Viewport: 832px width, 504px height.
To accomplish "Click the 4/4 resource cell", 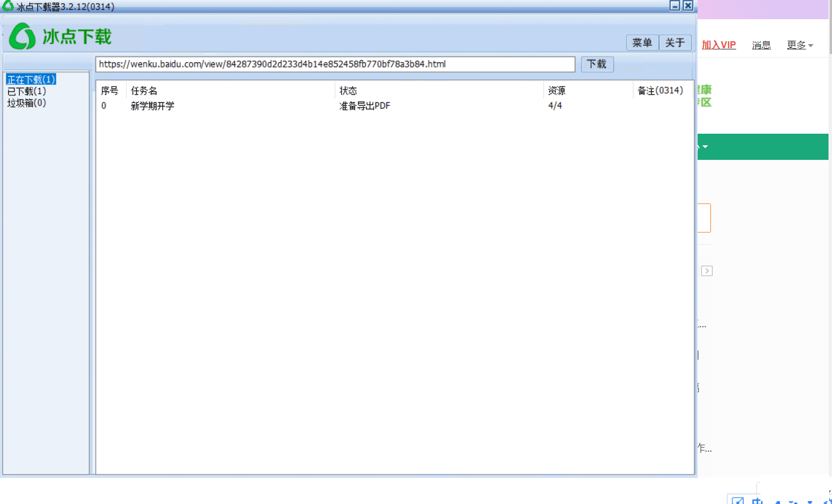I will pos(555,106).
